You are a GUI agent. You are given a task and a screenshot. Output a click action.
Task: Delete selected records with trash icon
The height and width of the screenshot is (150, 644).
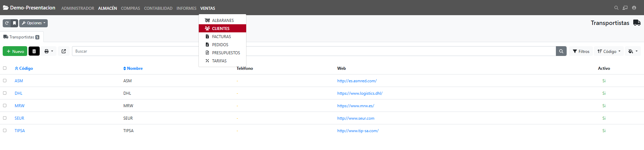tap(34, 51)
